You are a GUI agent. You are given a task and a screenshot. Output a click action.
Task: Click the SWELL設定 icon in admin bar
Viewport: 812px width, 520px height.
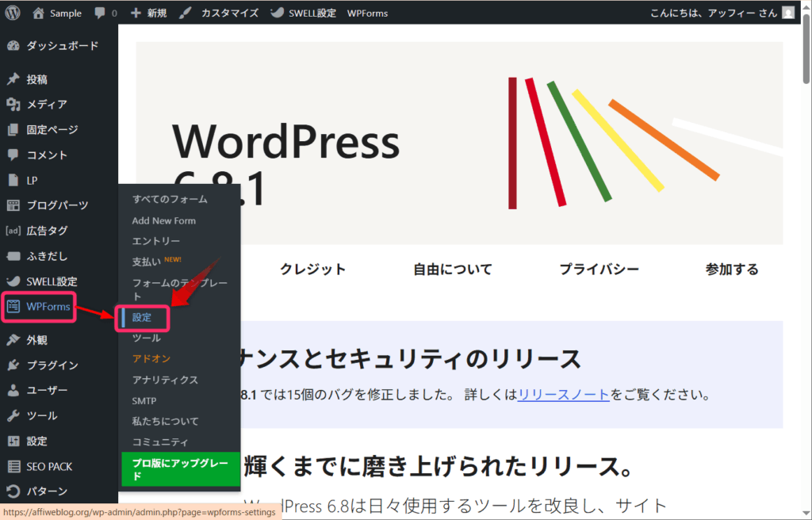(277, 13)
